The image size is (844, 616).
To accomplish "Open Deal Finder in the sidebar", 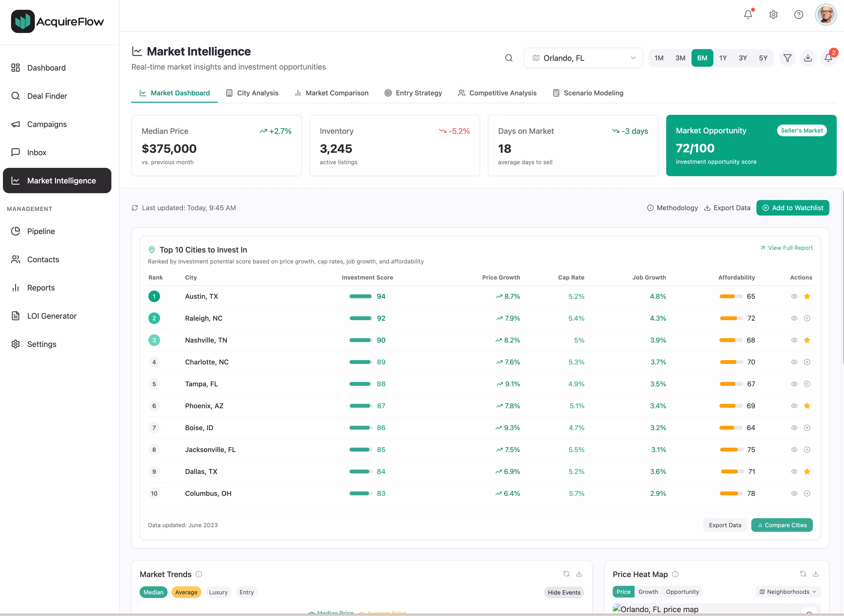I will click(x=47, y=96).
